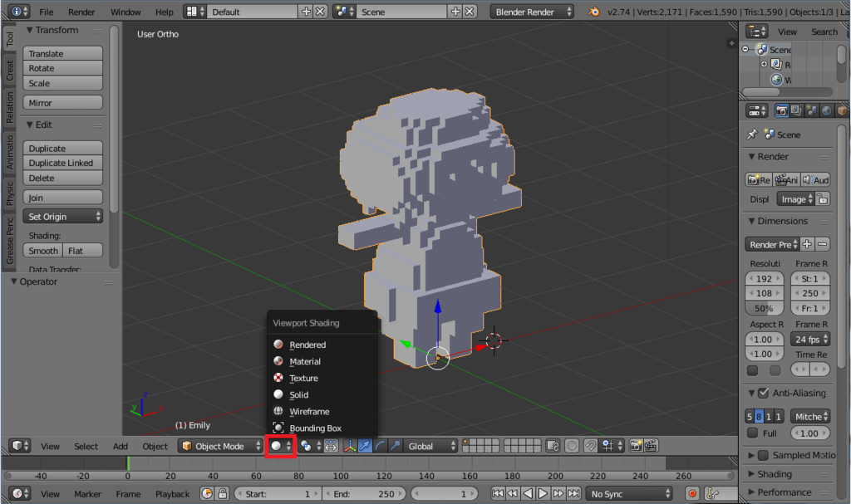The height and width of the screenshot is (504, 851).
Task: Click the Join button
Action: point(63,198)
